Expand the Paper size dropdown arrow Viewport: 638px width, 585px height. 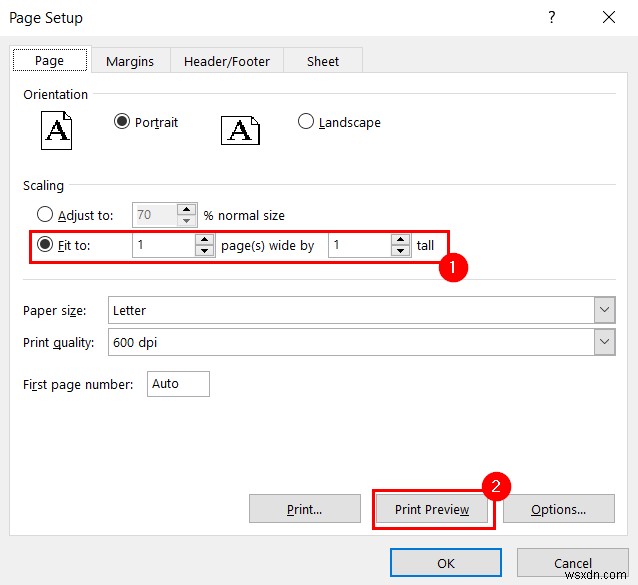[604, 310]
